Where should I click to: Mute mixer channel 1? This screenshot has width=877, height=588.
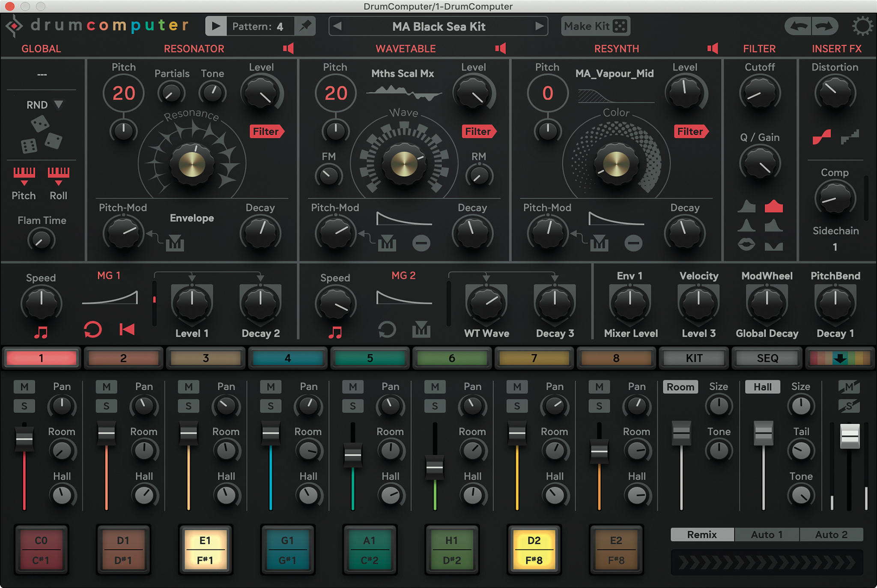24,387
